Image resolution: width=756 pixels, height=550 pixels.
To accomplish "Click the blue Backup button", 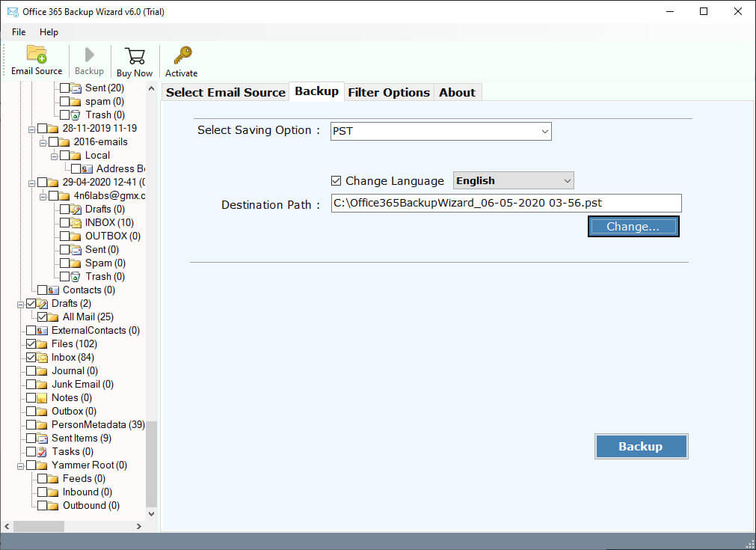I will click(641, 447).
